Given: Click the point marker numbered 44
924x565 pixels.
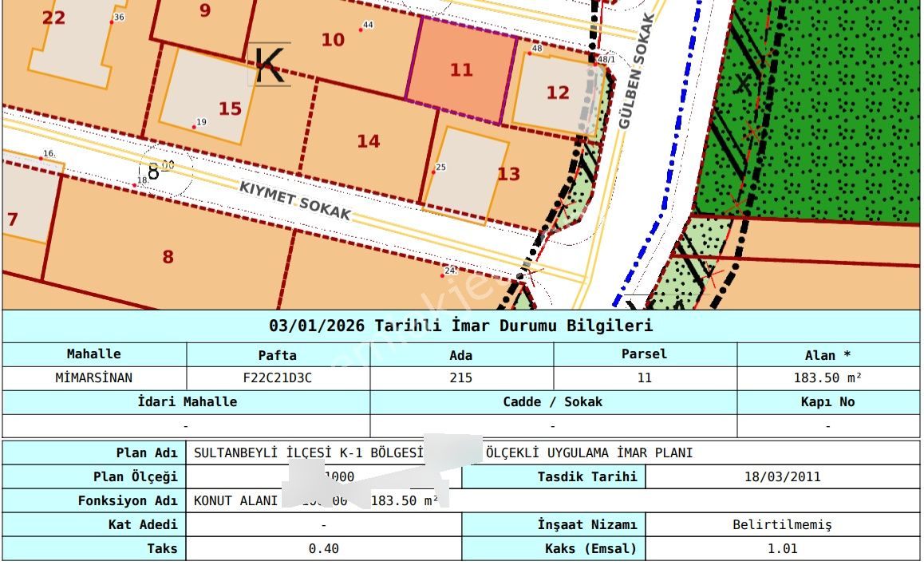Looking at the screenshot, I should click(365, 28).
